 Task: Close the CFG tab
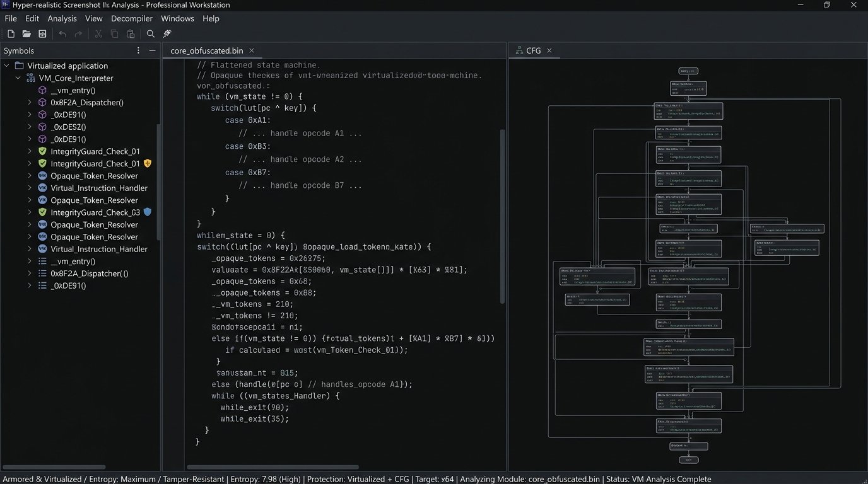pyautogui.click(x=549, y=50)
